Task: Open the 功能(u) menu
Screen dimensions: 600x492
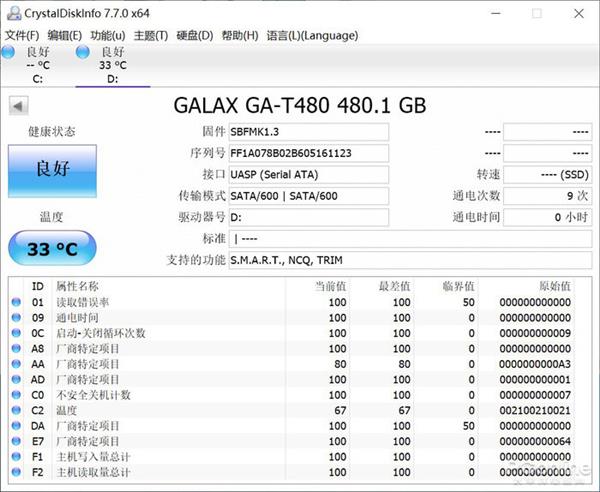Action: coord(108,36)
